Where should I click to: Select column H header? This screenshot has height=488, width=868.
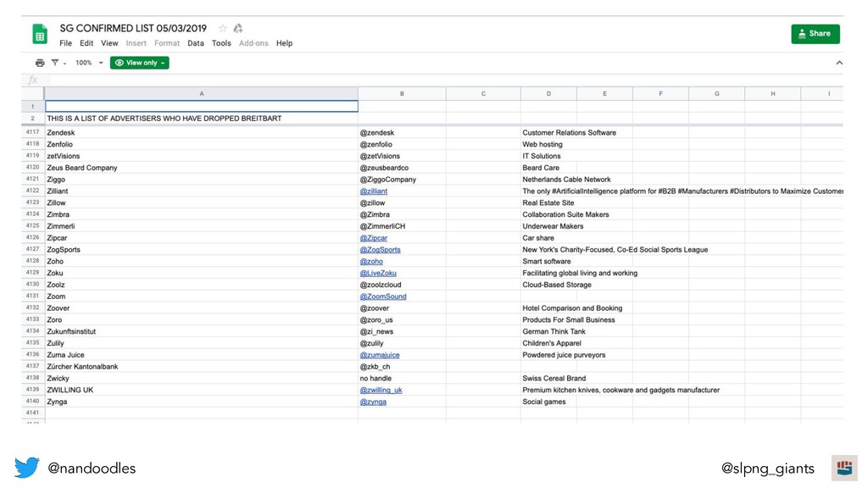pos(773,94)
